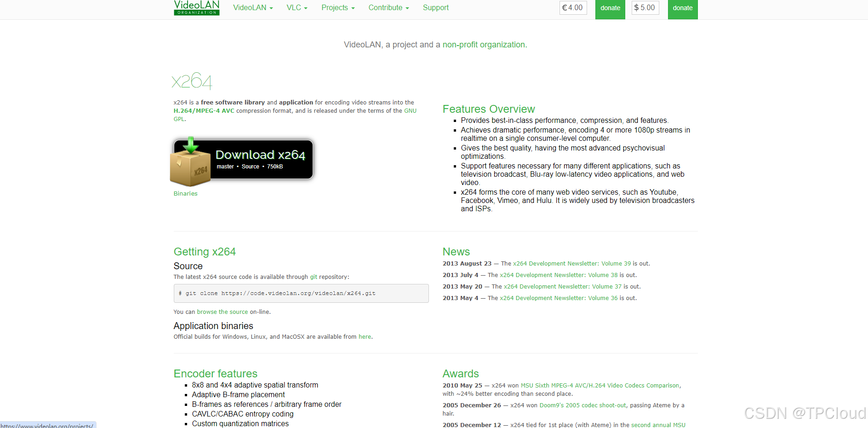Donate in euros button

(610, 9)
